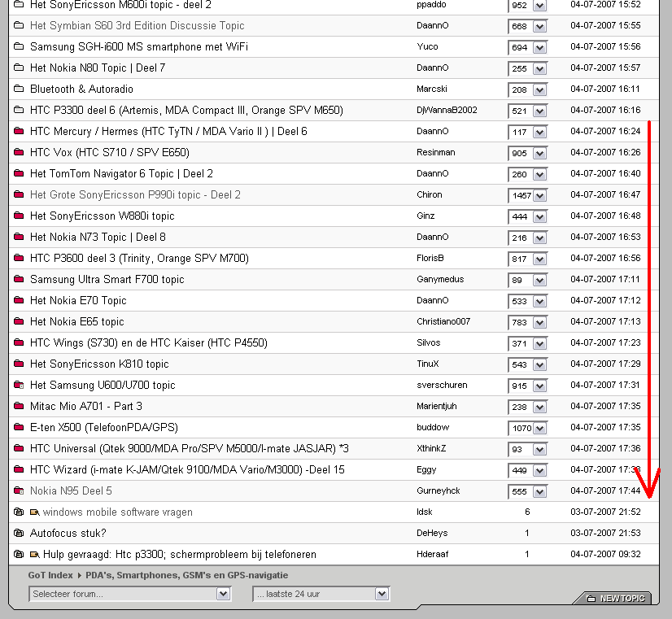Click folder icon beside HTC P3300 deel 6
Screen dimensions: 672x619
pos(19,110)
